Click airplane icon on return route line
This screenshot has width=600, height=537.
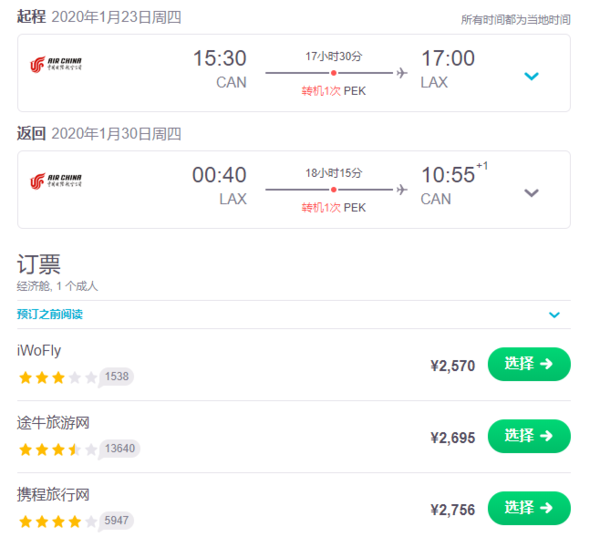[402, 189]
